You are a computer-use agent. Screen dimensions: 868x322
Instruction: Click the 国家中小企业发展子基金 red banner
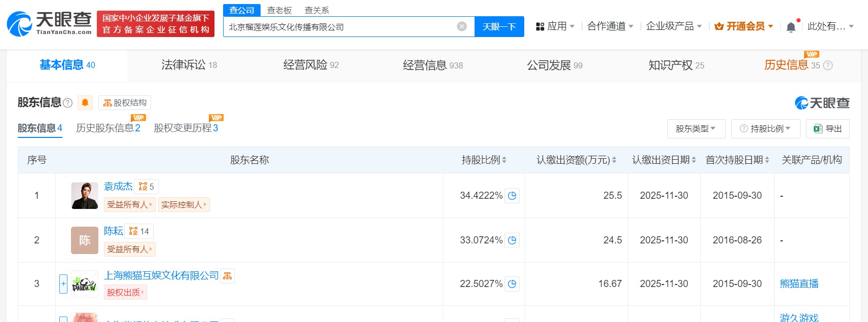click(x=156, y=24)
